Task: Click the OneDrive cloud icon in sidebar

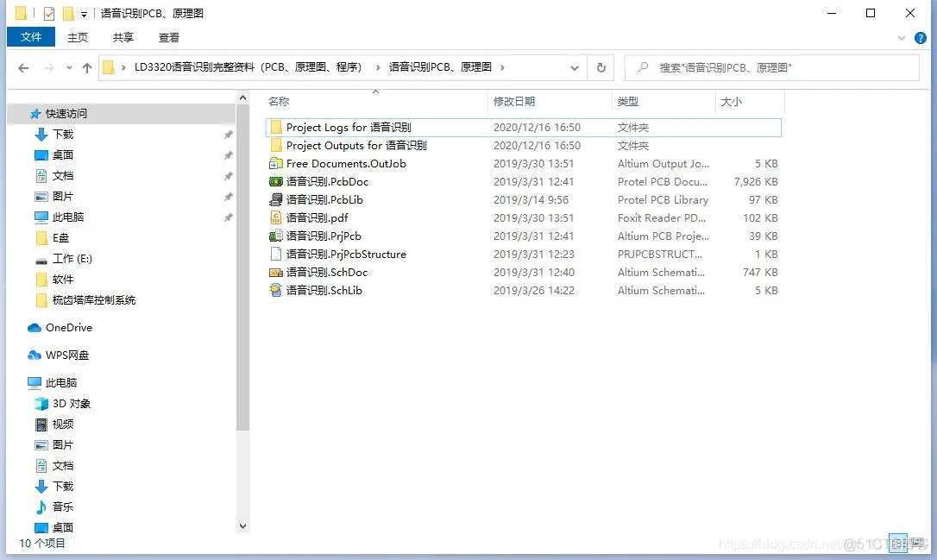Action: click(x=34, y=328)
